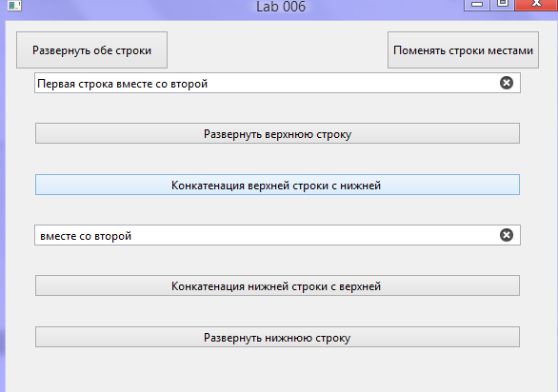The height and width of the screenshot is (392, 558).
Task: Close the Lab 006 window
Action: pos(536,5)
